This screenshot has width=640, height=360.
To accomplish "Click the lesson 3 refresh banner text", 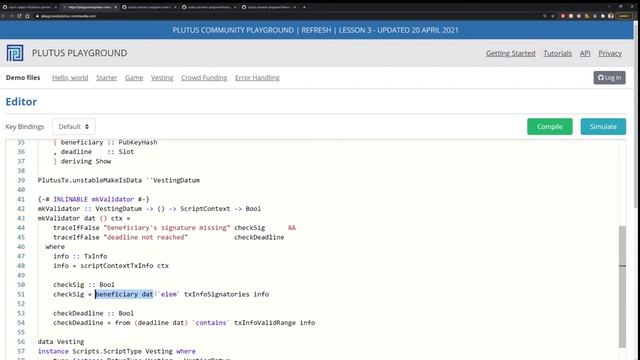I will click(316, 30).
